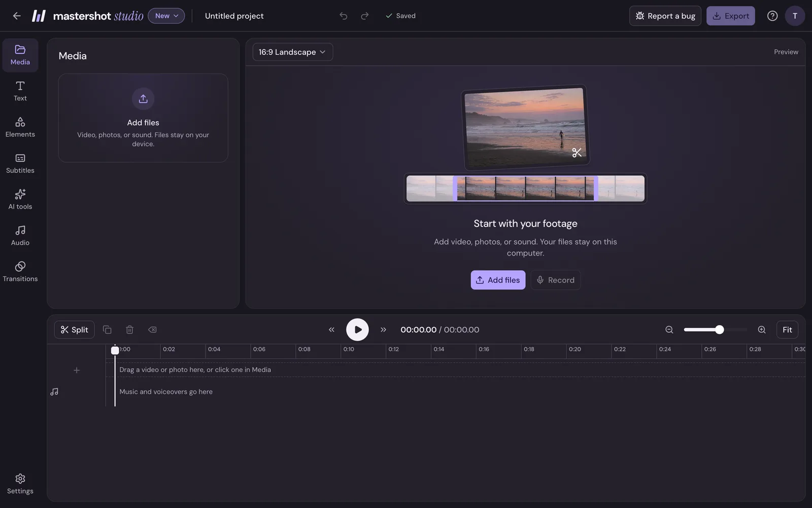Switch to the Media tab
Viewport: 812px width, 508px height.
pyautogui.click(x=20, y=55)
